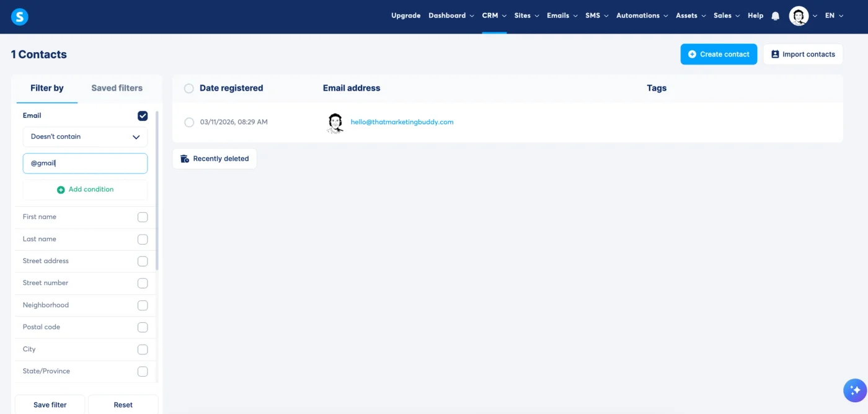Open the Doesn't contain condition dropdown
Viewport: 868px width, 414px height.
[x=85, y=137]
